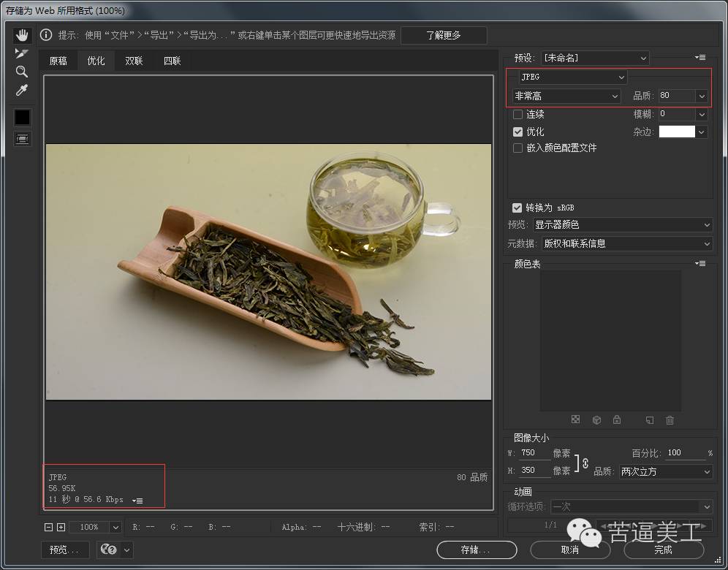Open the 循环选项 dropdown

pyautogui.click(x=632, y=506)
